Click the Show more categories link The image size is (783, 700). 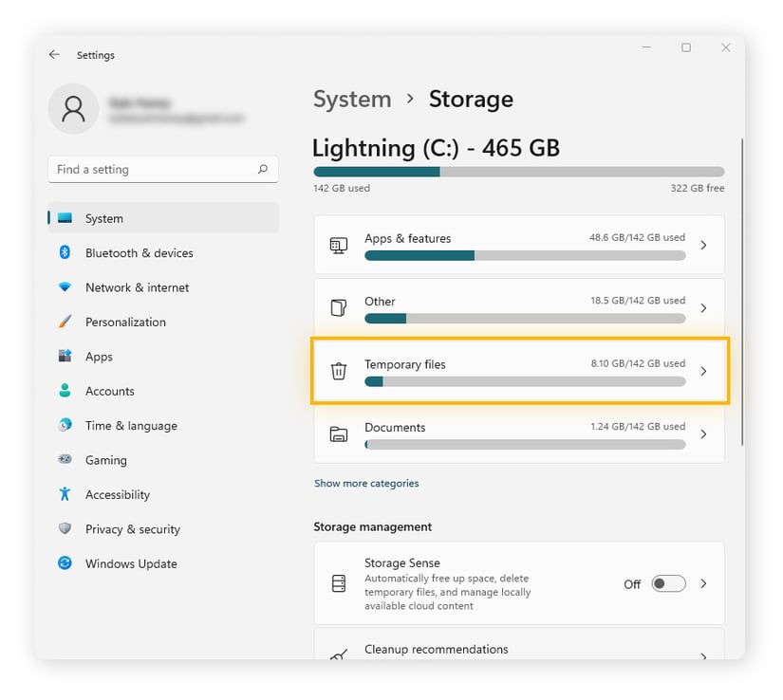366,484
